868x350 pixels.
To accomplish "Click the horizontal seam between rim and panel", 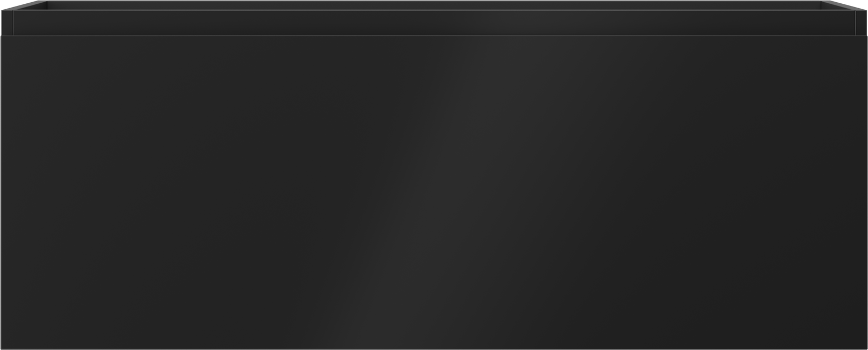I will [434, 36].
